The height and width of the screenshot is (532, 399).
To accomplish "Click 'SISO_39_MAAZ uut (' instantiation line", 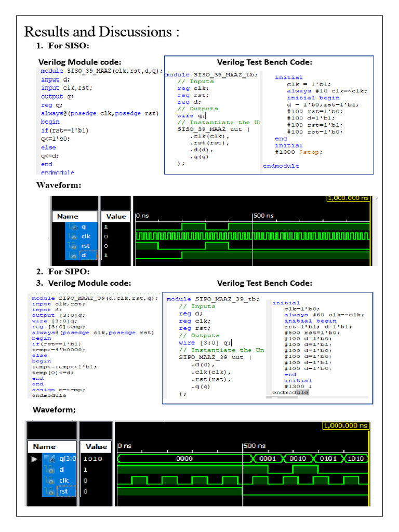I will [x=214, y=129].
